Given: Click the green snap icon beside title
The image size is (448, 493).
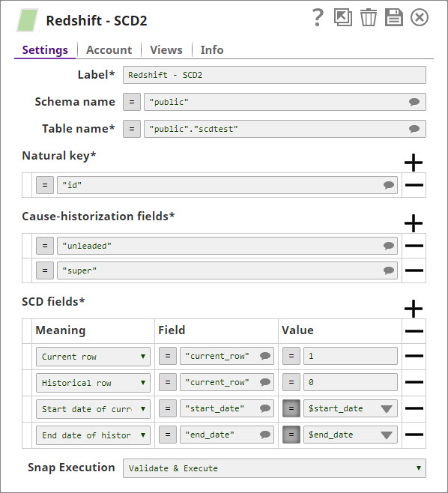Looking at the screenshot, I should (28, 20).
